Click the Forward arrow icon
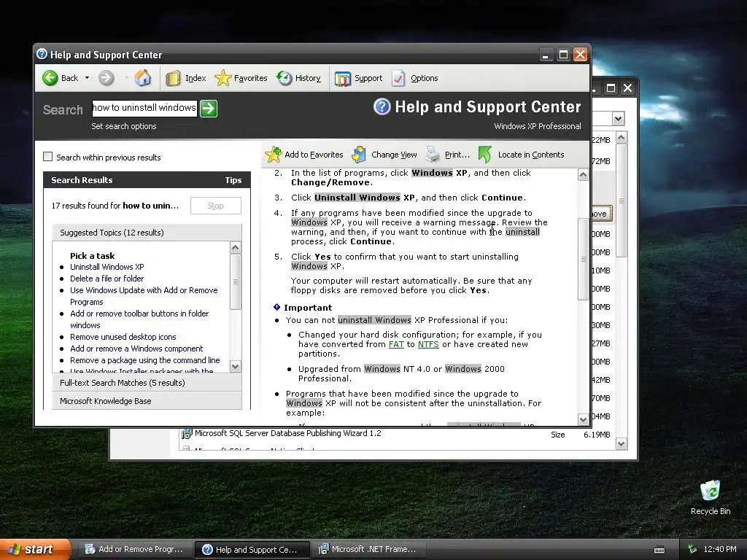This screenshot has width=747, height=560. 107,78
